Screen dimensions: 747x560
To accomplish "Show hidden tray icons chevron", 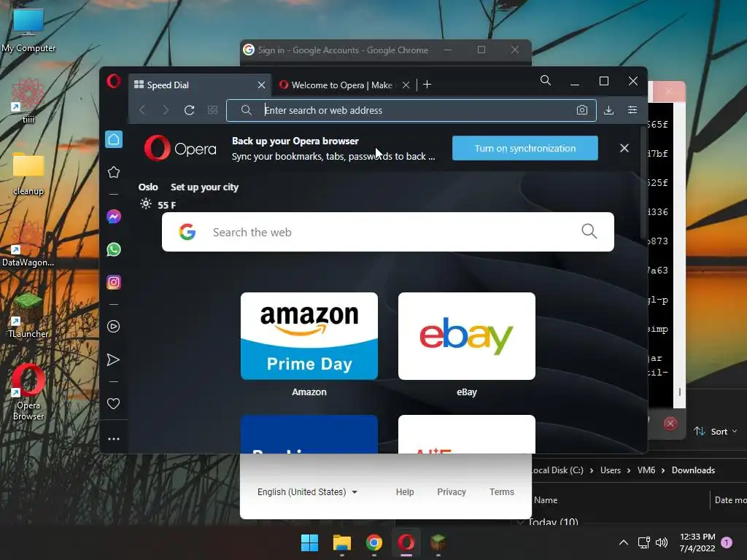I will coord(623,542).
